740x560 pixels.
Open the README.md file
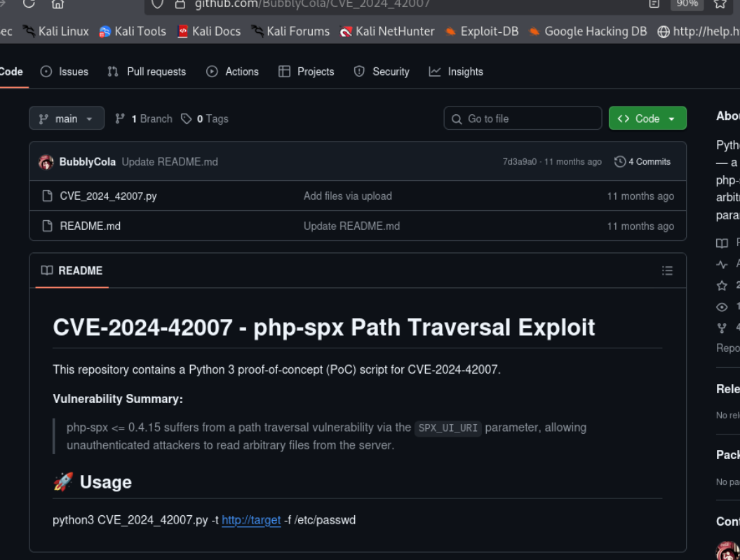(90, 226)
